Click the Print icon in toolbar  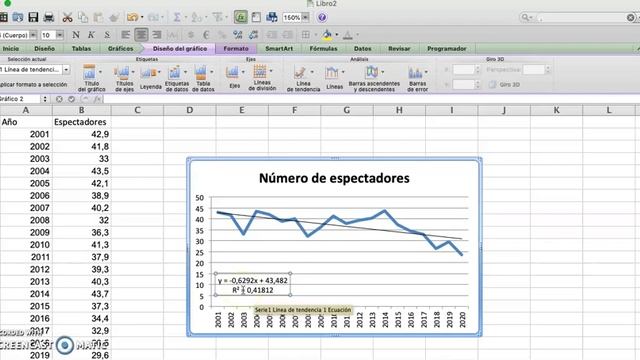click(x=49, y=17)
